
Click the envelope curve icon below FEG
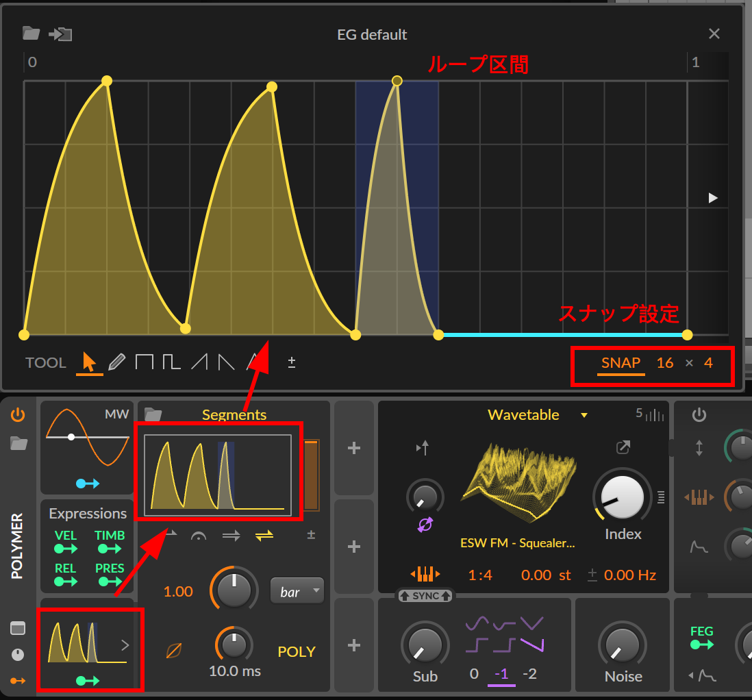click(x=703, y=676)
